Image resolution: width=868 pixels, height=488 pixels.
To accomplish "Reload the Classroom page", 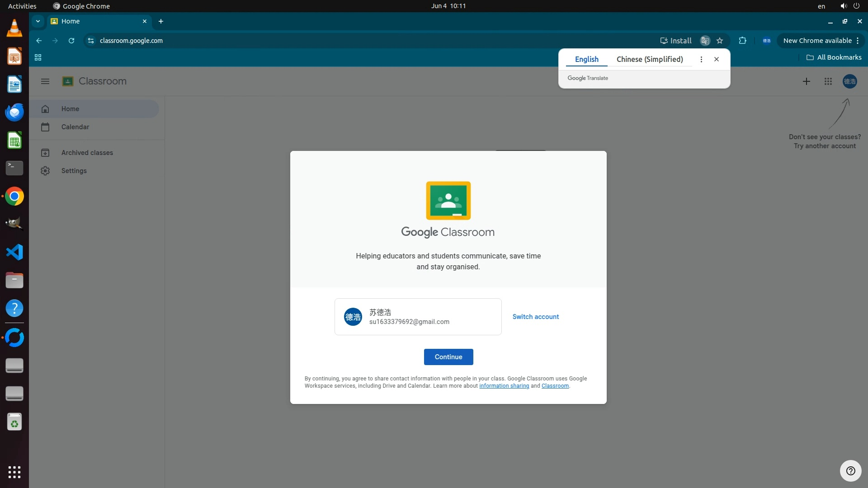I will (71, 41).
